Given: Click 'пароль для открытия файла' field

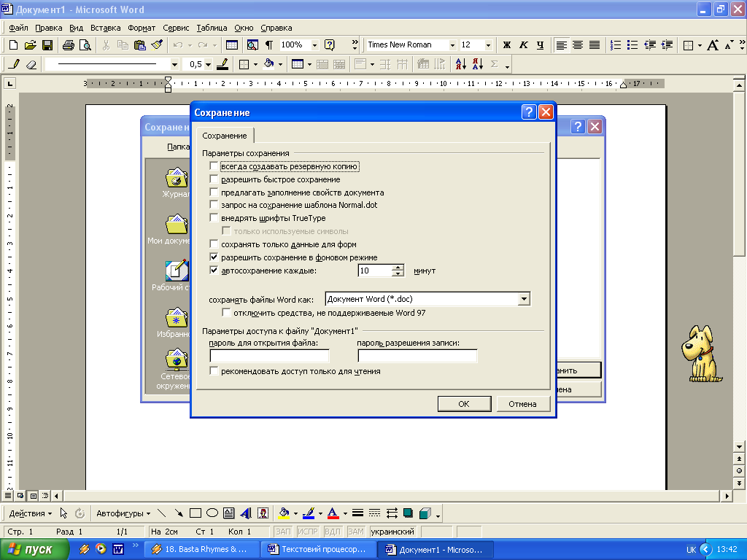Looking at the screenshot, I should tap(270, 356).
